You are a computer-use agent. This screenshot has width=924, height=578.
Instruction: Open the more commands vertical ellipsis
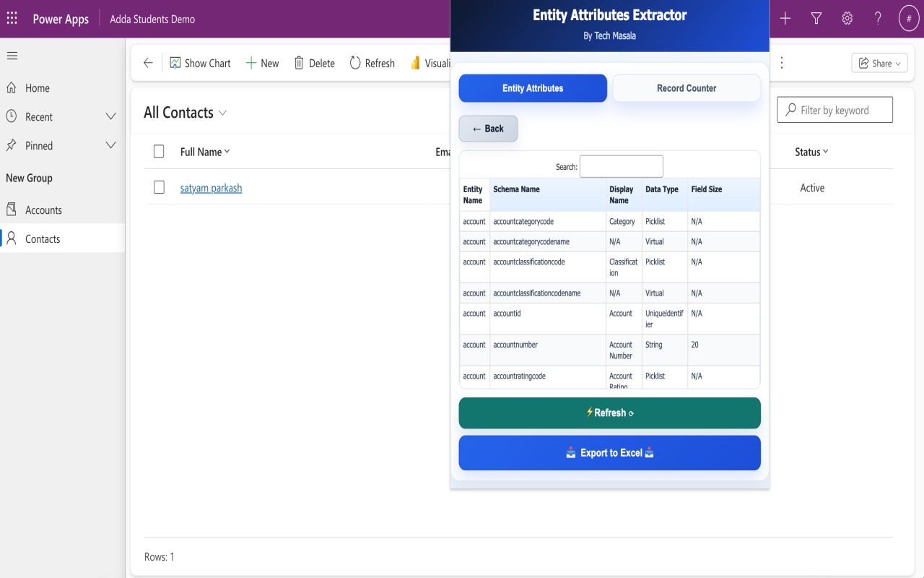point(781,63)
